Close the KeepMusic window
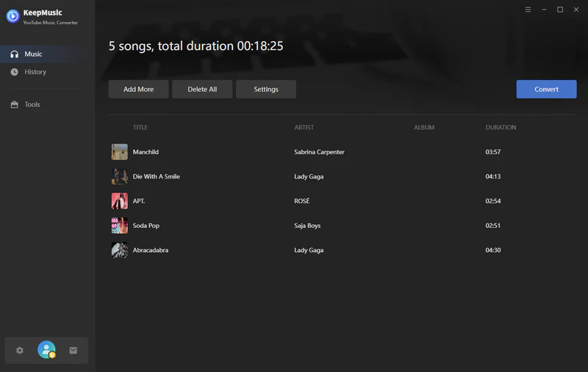The height and width of the screenshot is (372, 588). point(576,10)
